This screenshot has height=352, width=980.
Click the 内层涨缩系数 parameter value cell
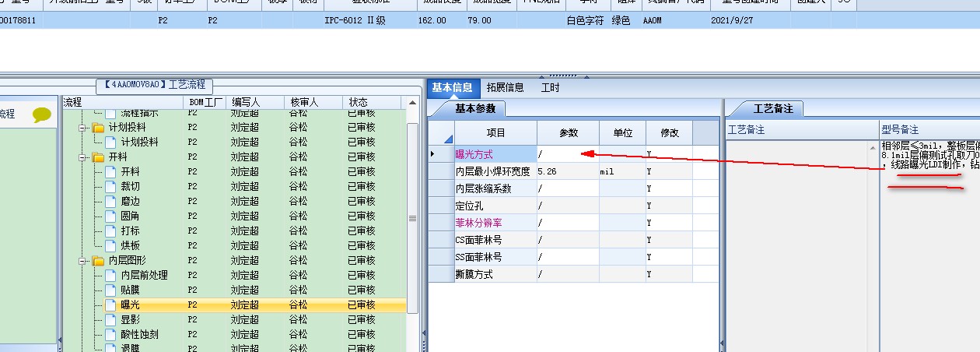pyautogui.click(x=568, y=188)
